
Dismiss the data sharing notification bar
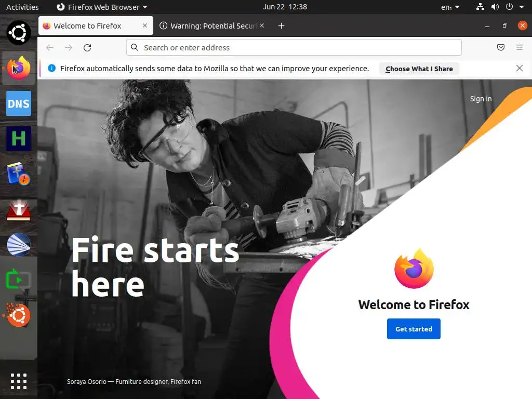(519, 68)
